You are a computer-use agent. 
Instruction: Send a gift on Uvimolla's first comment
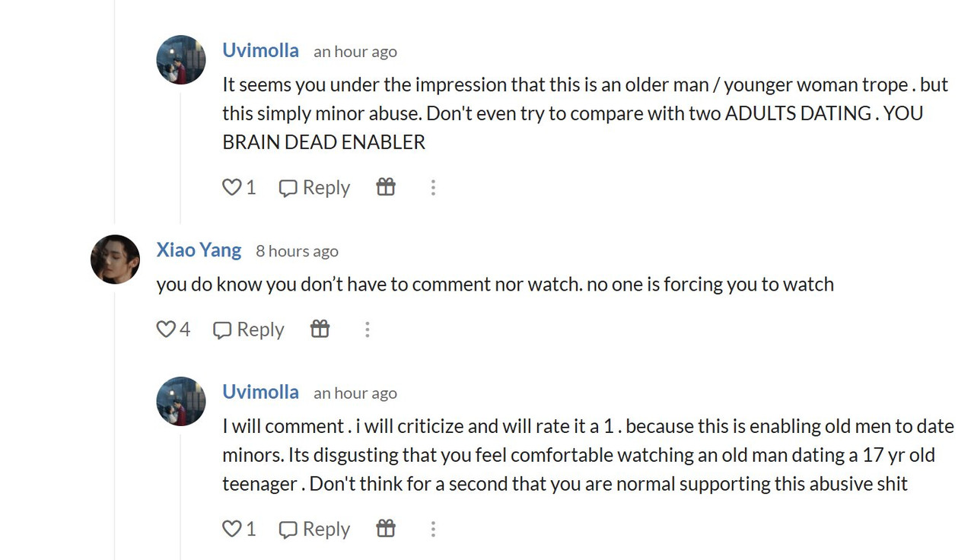(386, 187)
